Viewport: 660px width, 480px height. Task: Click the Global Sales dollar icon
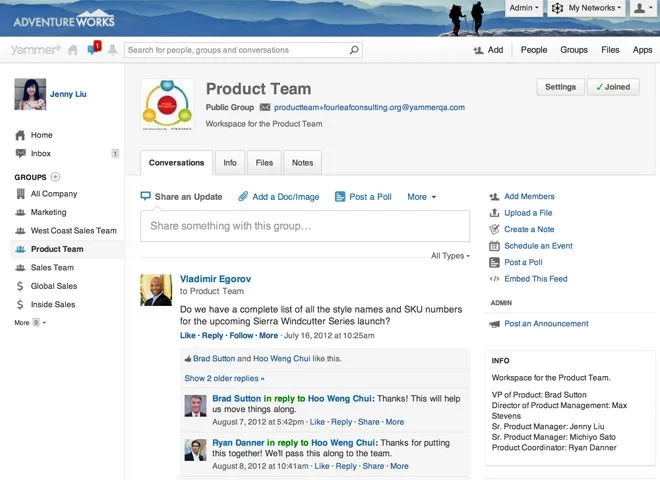20,286
